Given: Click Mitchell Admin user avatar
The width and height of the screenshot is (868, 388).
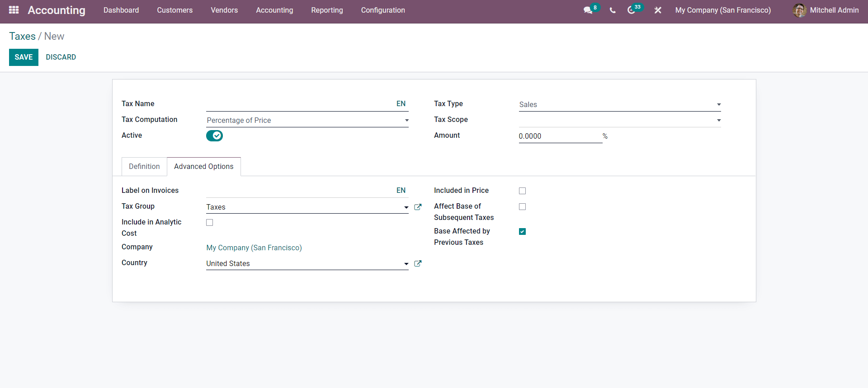Looking at the screenshot, I should [x=799, y=10].
